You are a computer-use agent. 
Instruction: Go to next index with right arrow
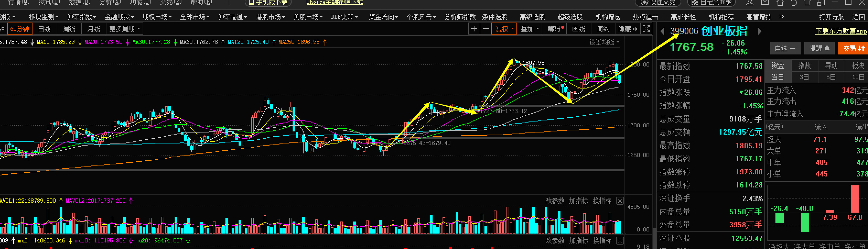coord(759,31)
